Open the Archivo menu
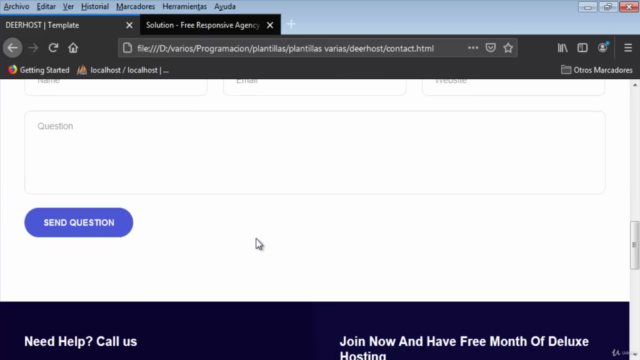Screen dimensions: 640x360 pyautogui.click(x=16, y=7)
